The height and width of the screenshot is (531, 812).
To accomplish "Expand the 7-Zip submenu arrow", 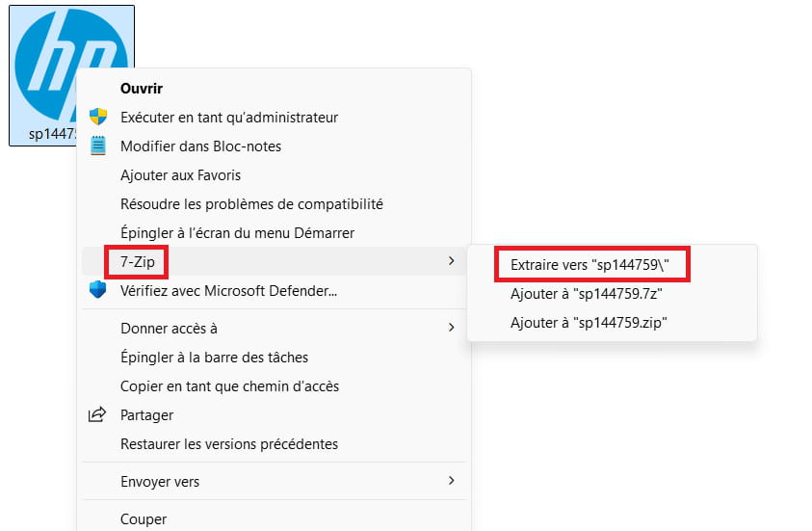I will (451, 261).
